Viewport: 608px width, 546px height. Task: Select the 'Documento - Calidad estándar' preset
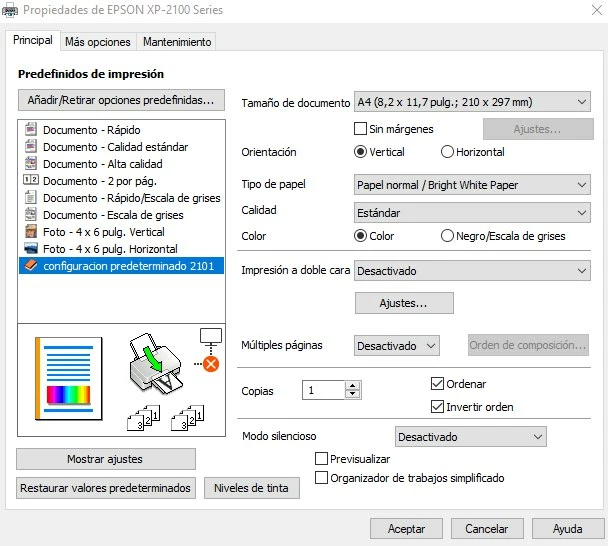point(121,147)
